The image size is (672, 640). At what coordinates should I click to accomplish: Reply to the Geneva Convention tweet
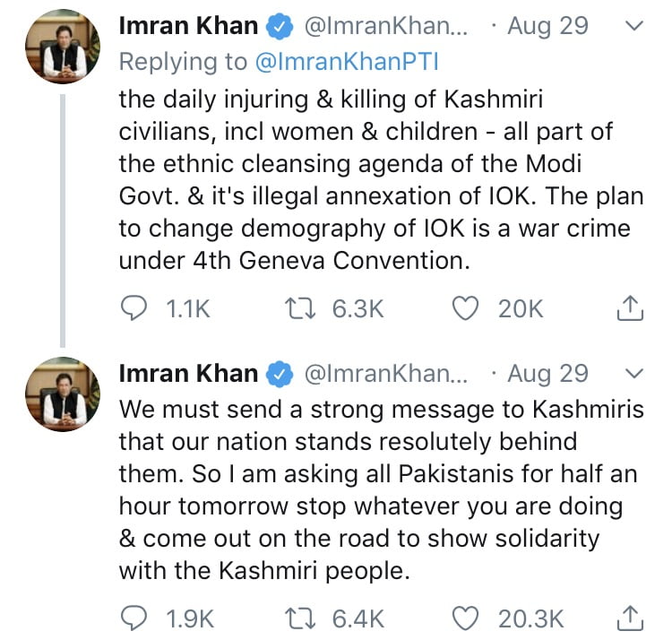click(x=134, y=309)
